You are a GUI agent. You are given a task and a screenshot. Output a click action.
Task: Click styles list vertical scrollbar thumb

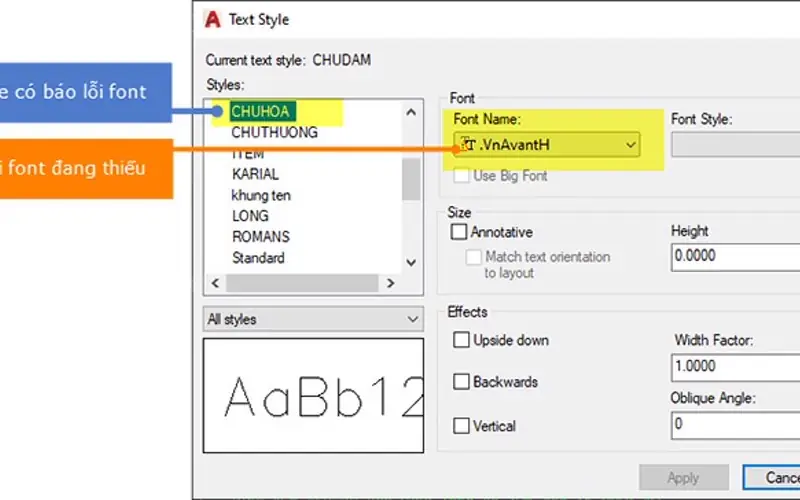click(411, 179)
